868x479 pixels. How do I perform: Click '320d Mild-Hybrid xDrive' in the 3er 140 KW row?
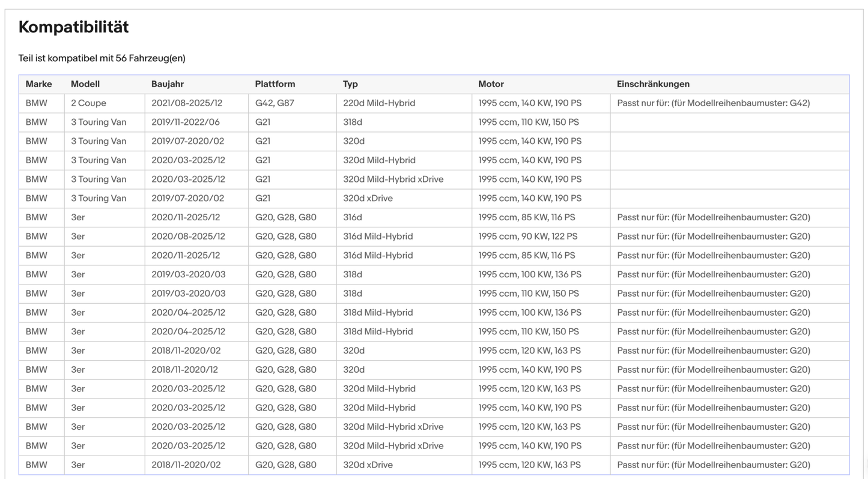point(393,446)
